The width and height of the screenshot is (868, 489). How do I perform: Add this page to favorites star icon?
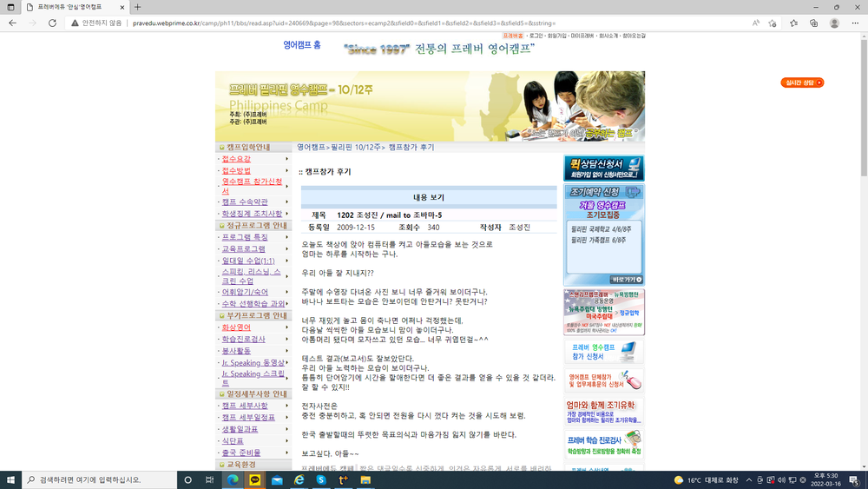click(773, 23)
